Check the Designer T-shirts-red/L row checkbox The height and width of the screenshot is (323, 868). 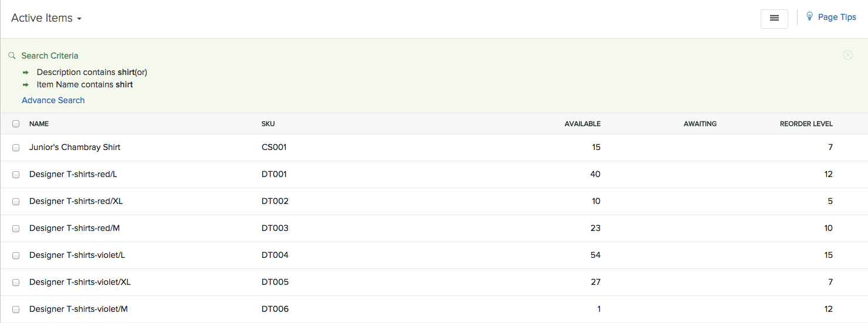click(16, 175)
